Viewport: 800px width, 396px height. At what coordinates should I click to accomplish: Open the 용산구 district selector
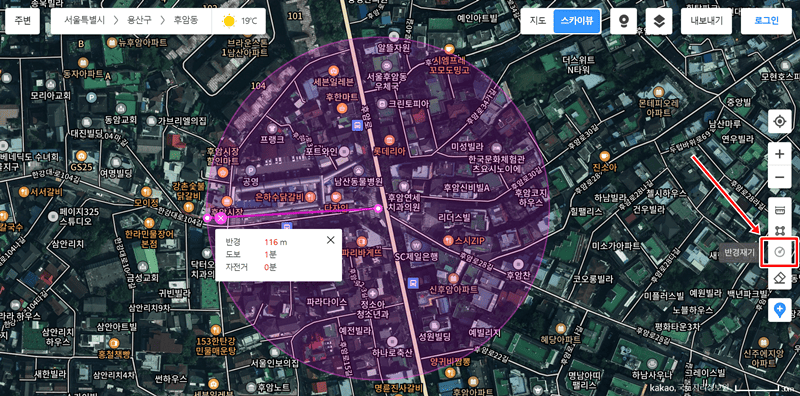click(x=138, y=21)
